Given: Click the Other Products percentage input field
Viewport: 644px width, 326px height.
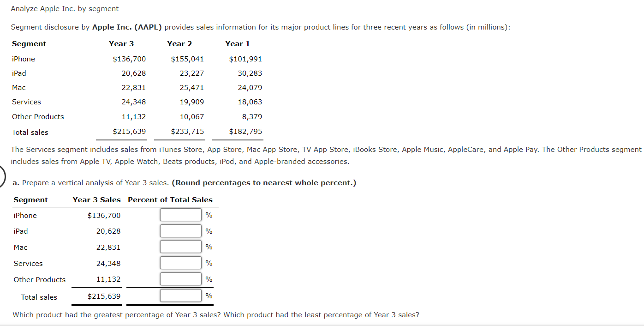Looking at the screenshot, I should pos(180,278).
